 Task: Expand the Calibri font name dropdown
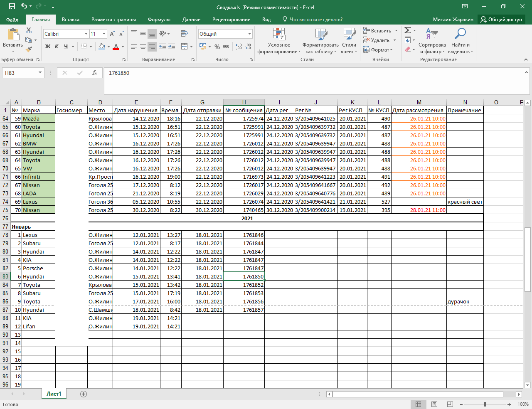[x=86, y=34]
